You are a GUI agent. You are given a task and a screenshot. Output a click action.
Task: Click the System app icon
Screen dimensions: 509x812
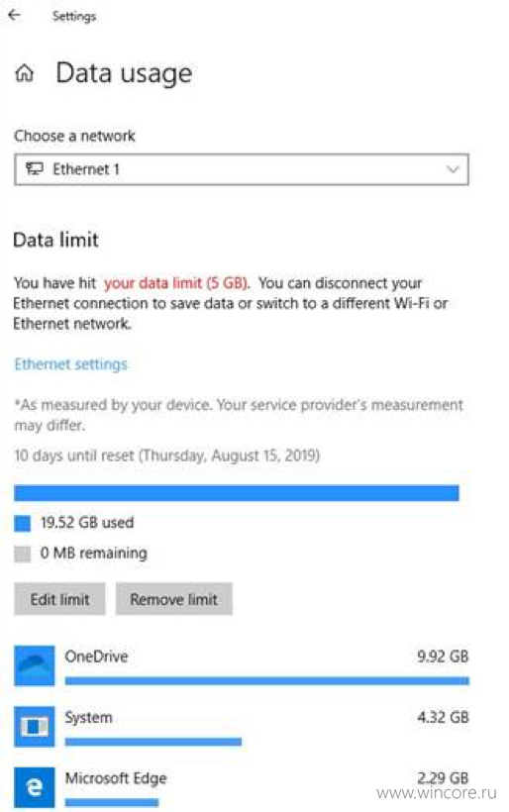coord(35,727)
